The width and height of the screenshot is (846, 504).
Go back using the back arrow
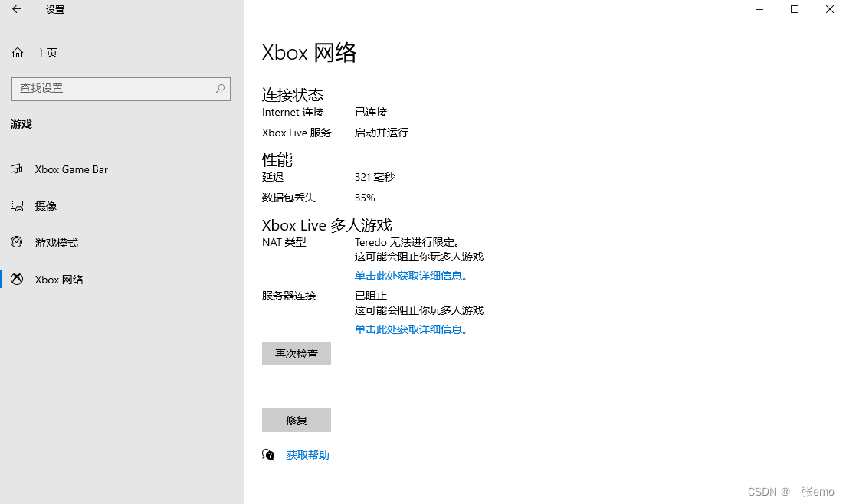pyautogui.click(x=17, y=9)
